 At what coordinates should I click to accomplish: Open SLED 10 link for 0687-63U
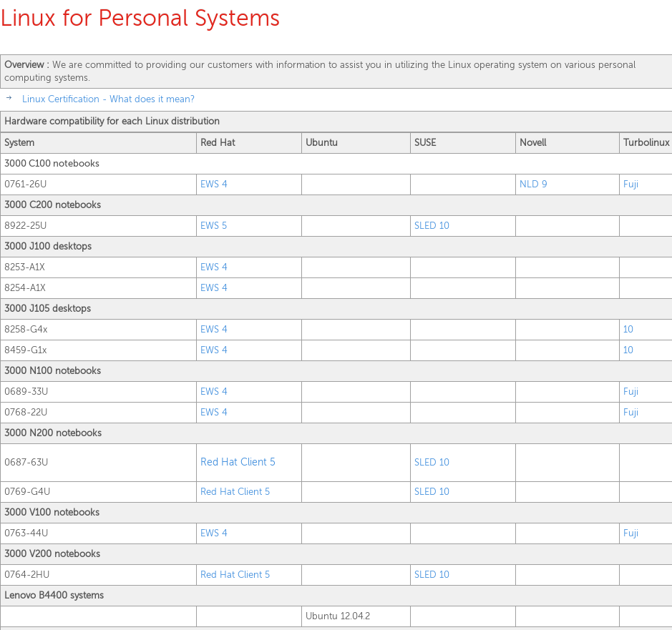(432, 463)
